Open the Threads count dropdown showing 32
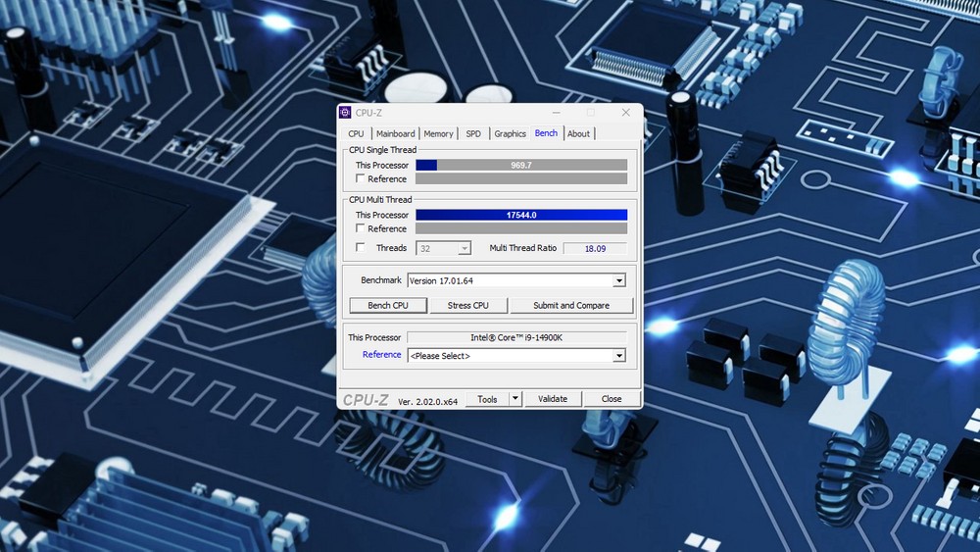 click(443, 249)
